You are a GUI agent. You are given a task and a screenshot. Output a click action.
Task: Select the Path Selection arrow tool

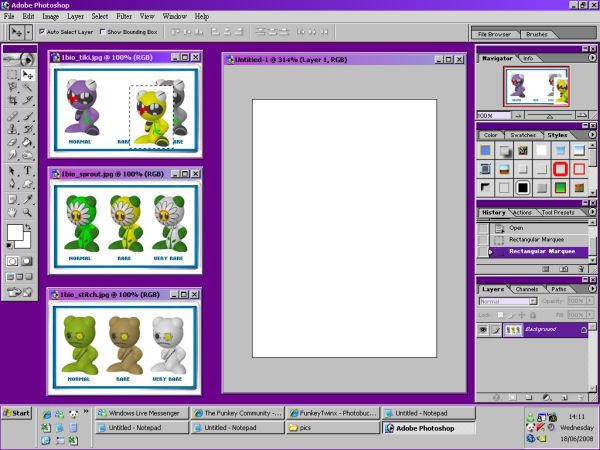13,171
